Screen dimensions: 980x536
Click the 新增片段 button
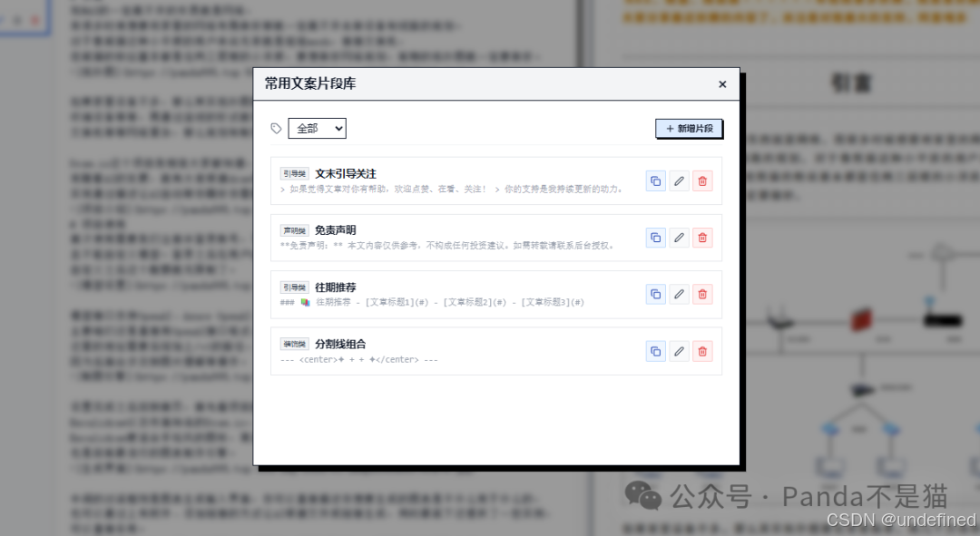(x=688, y=128)
